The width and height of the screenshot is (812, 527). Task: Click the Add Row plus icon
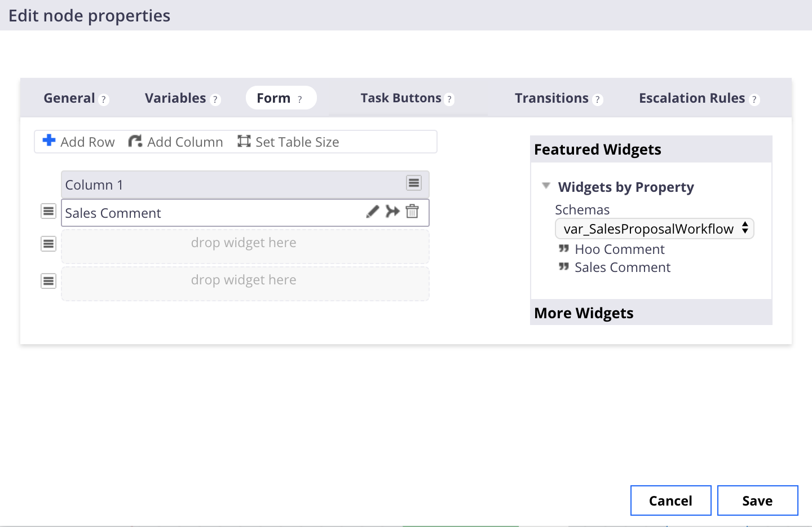coord(49,140)
